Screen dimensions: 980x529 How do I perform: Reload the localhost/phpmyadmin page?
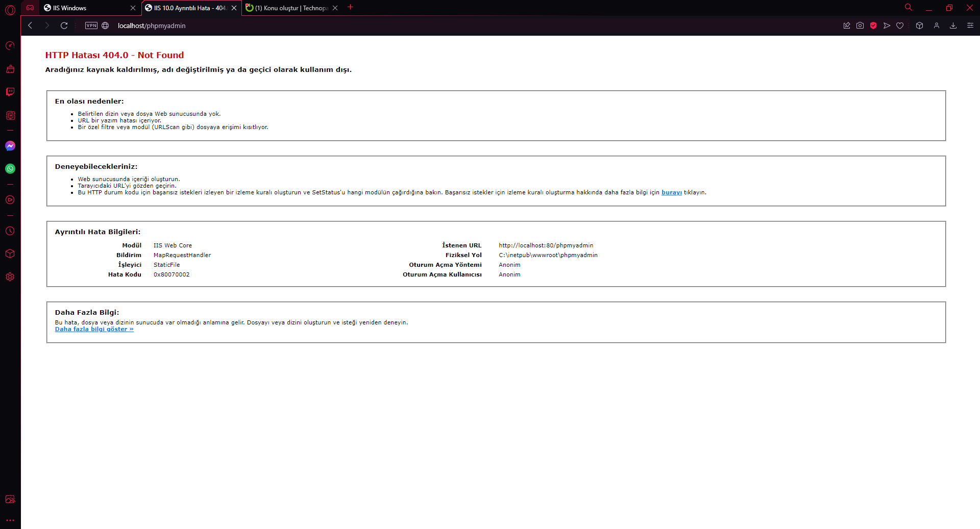pyautogui.click(x=64, y=26)
